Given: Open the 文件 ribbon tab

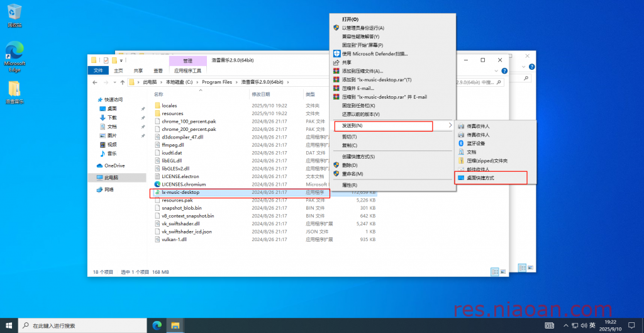Looking at the screenshot, I should point(98,71).
